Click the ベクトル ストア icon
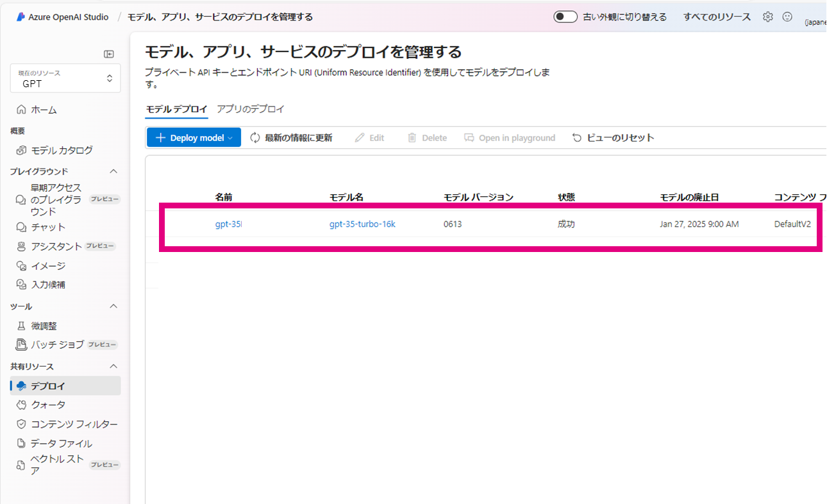Screen dimensions: 827x504 21,465
